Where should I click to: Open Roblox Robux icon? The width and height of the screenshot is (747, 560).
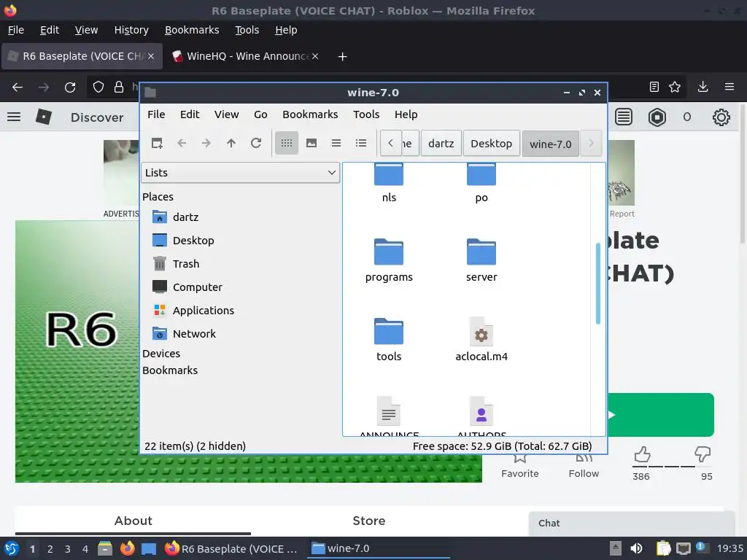pyautogui.click(x=657, y=117)
